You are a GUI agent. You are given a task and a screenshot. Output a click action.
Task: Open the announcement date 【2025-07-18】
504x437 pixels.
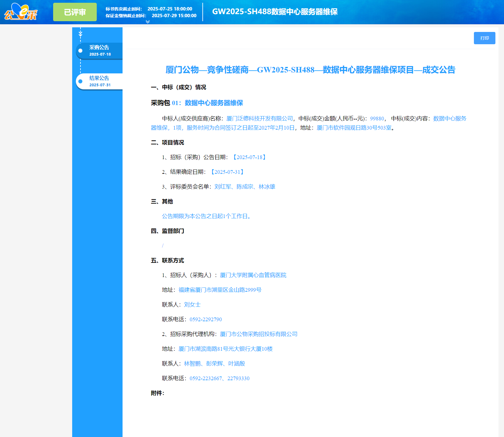(x=249, y=157)
